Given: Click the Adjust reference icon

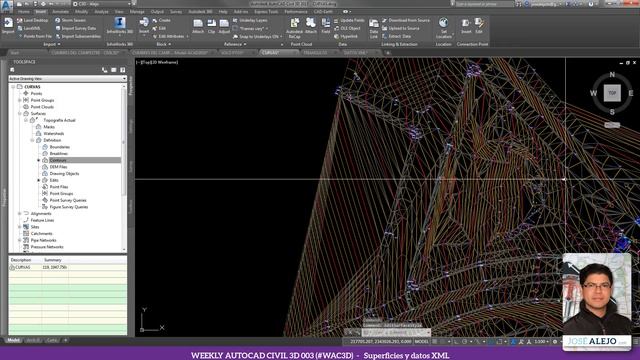Looking at the screenshot, I should 224,24.
